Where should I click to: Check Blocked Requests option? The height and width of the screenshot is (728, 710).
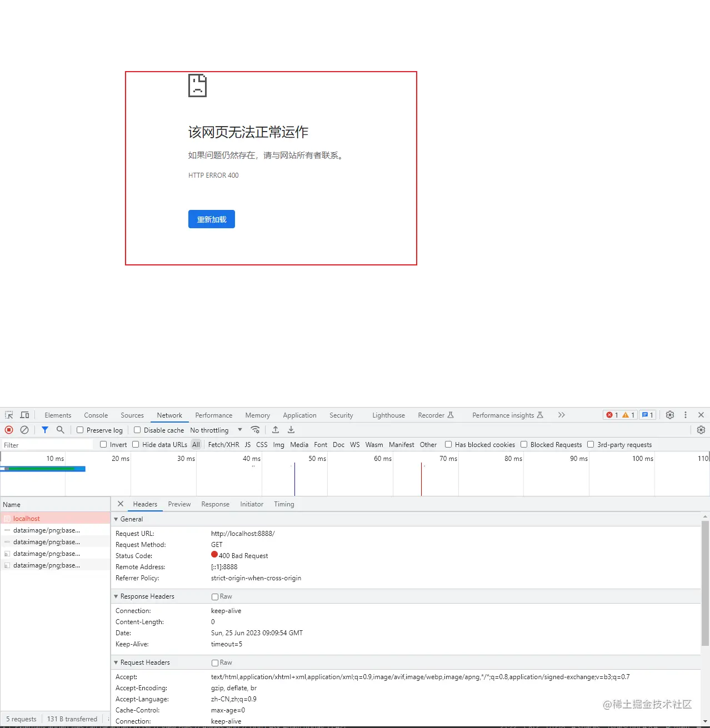[x=524, y=444]
